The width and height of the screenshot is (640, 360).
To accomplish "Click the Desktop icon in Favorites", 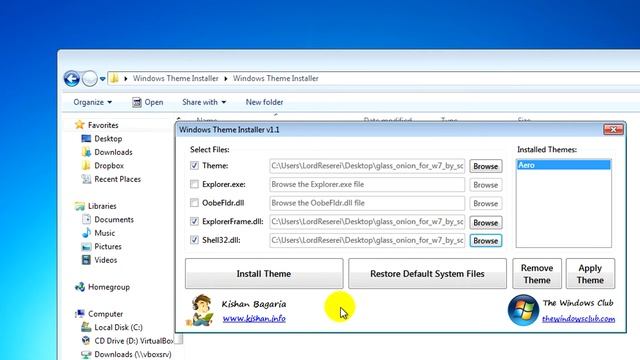I will point(86,139).
